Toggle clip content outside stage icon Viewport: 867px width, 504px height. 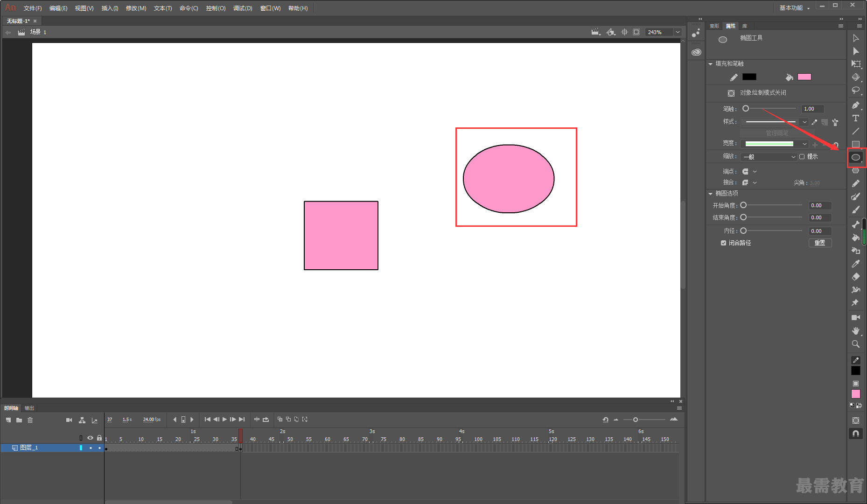[636, 32]
